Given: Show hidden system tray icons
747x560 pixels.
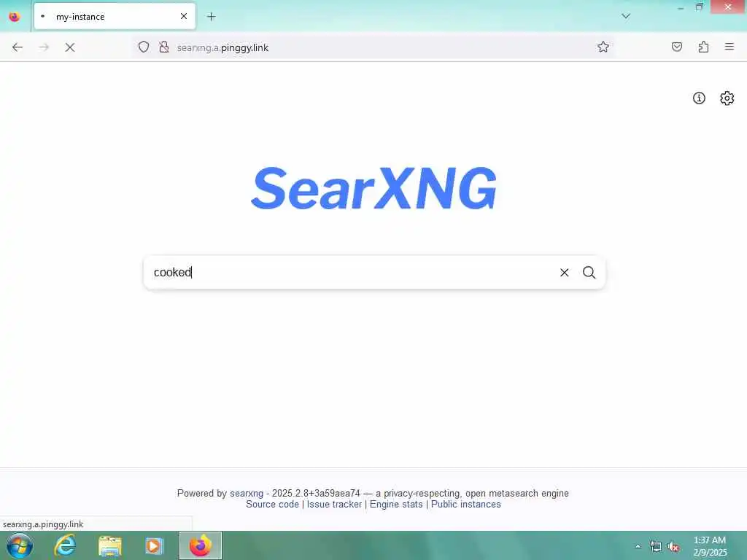Looking at the screenshot, I should (638, 546).
